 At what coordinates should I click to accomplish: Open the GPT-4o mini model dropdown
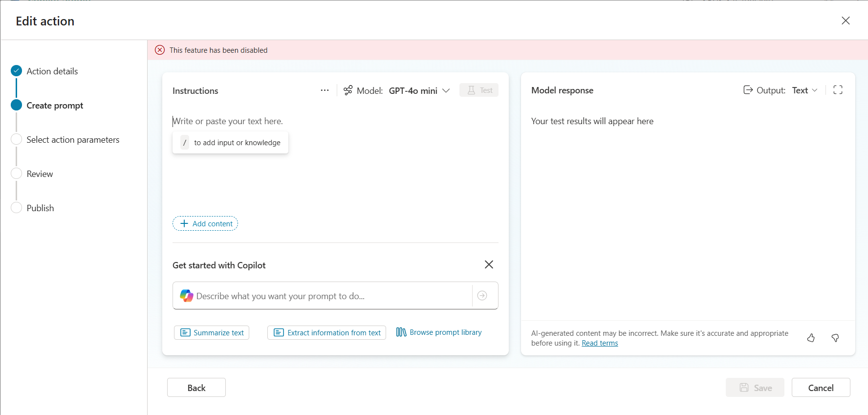point(419,90)
